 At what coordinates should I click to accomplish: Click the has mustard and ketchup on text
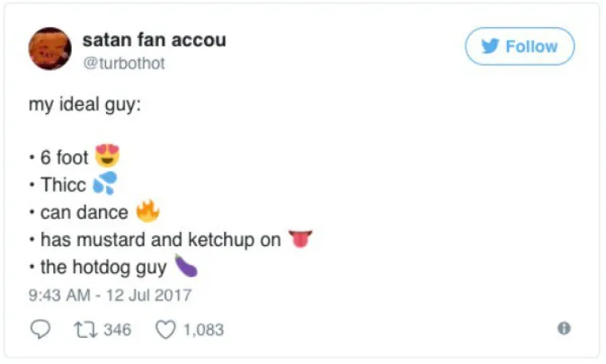160,239
